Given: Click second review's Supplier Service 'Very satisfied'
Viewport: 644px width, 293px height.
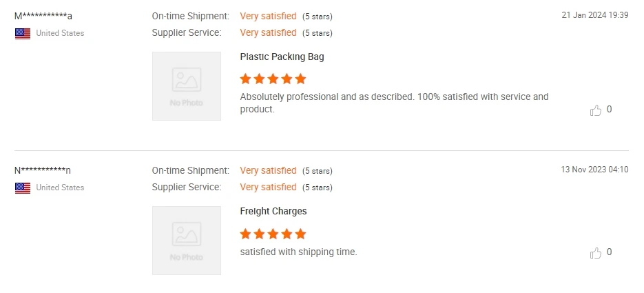Looking at the screenshot, I should (268, 187).
